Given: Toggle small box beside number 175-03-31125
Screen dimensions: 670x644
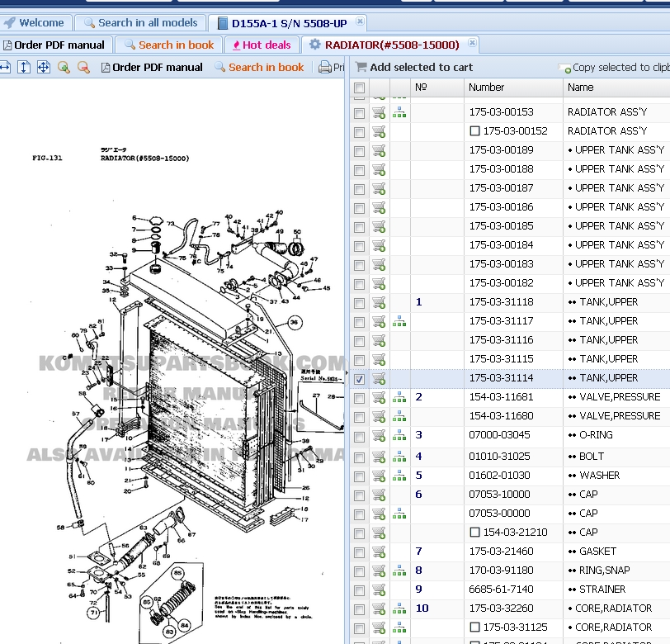Looking at the screenshot, I should [x=474, y=627].
